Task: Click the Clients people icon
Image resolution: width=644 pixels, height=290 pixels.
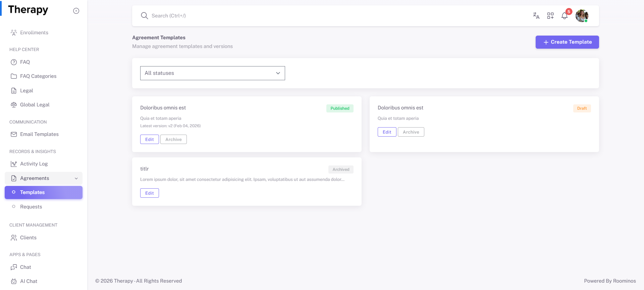Action: [14, 238]
